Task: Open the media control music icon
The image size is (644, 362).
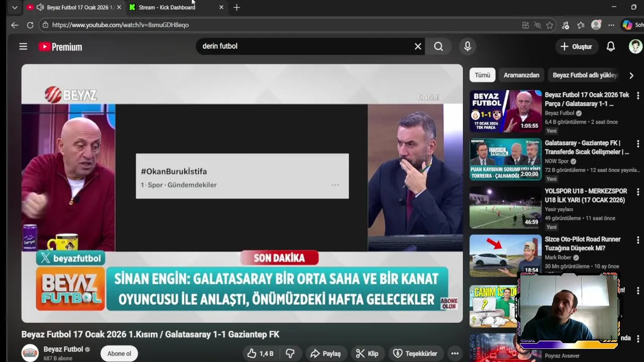Action: [566, 25]
